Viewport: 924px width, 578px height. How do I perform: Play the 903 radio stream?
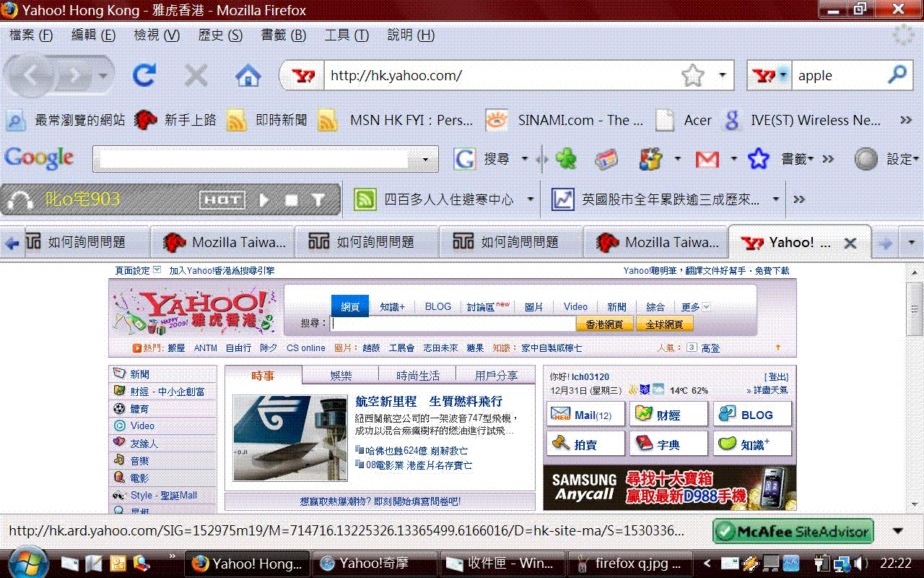[x=264, y=200]
